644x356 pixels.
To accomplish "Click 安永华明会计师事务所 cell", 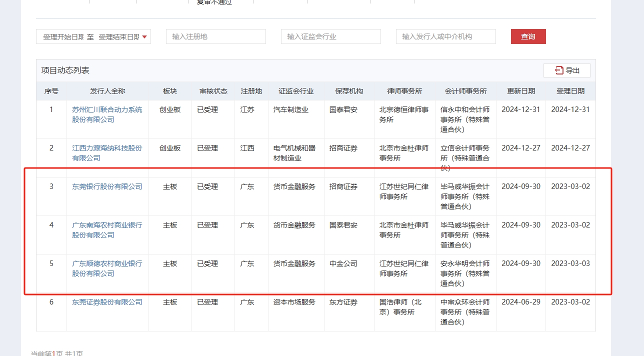I will (x=465, y=273).
